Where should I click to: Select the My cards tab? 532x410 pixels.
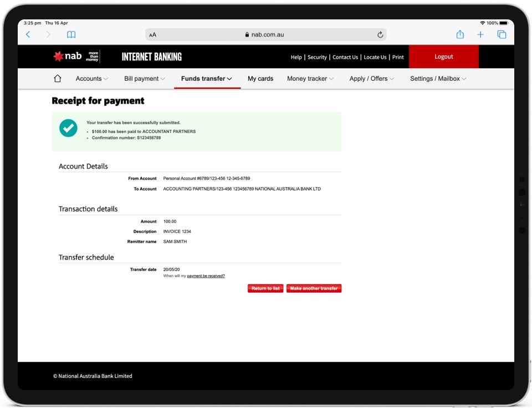260,79
